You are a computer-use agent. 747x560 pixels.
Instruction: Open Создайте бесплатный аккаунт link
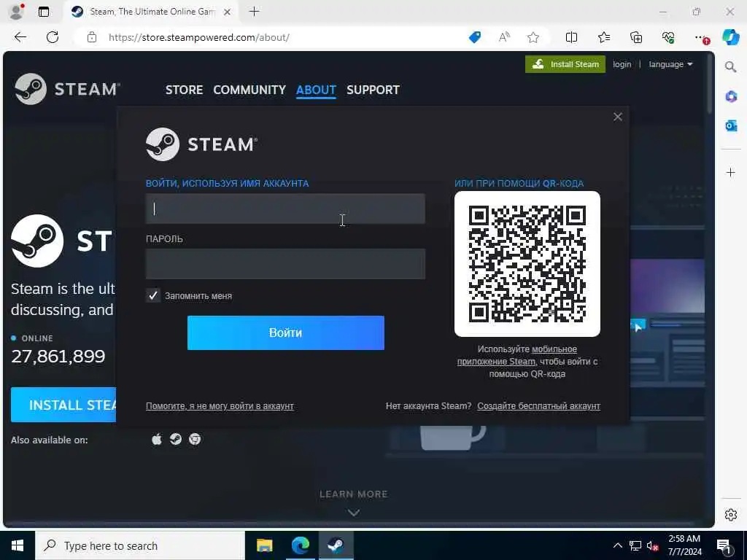(539, 406)
